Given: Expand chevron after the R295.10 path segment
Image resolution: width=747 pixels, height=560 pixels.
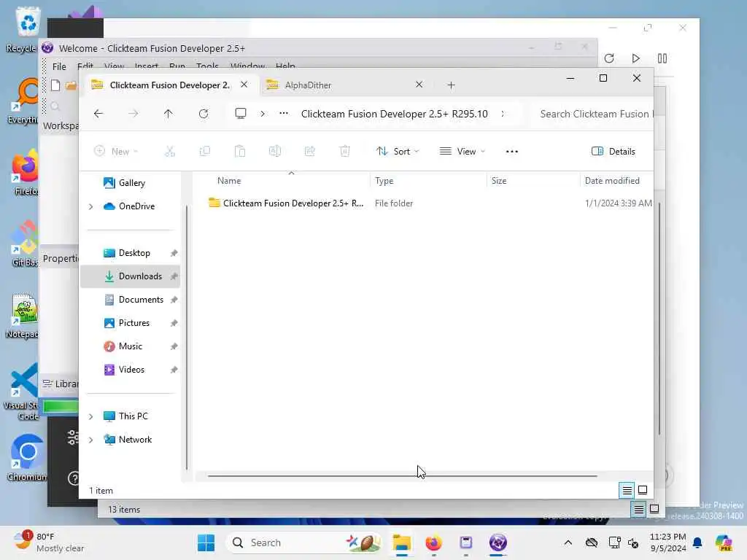Looking at the screenshot, I should pos(503,114).
